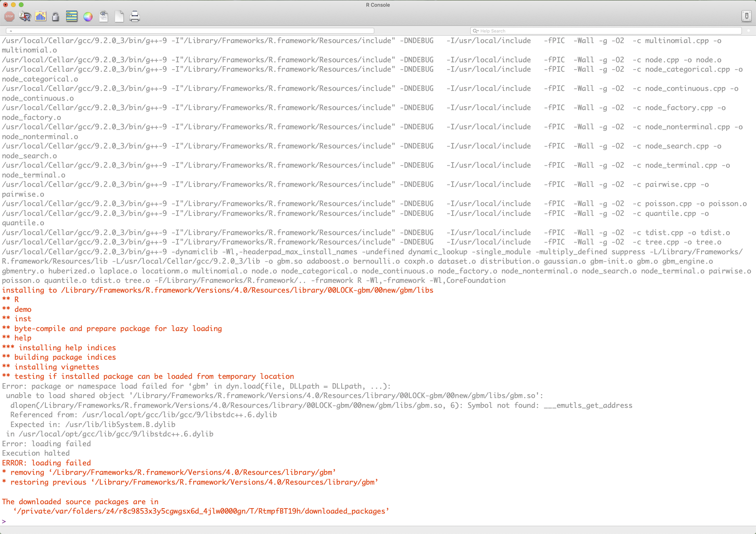The height and width of the screenshot is (534, 756).
Task: Click the Authentication lock icon
Action: click(55, 16)
